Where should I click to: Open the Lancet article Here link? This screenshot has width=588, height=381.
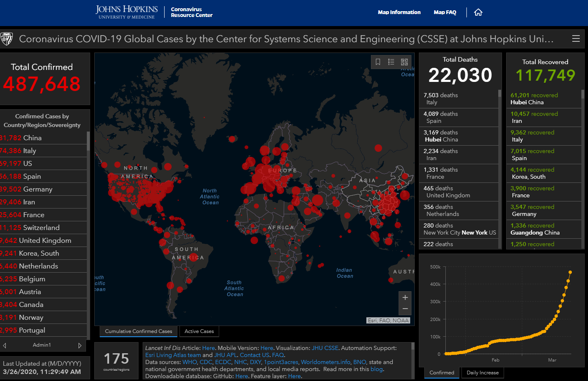coord(208,348)
